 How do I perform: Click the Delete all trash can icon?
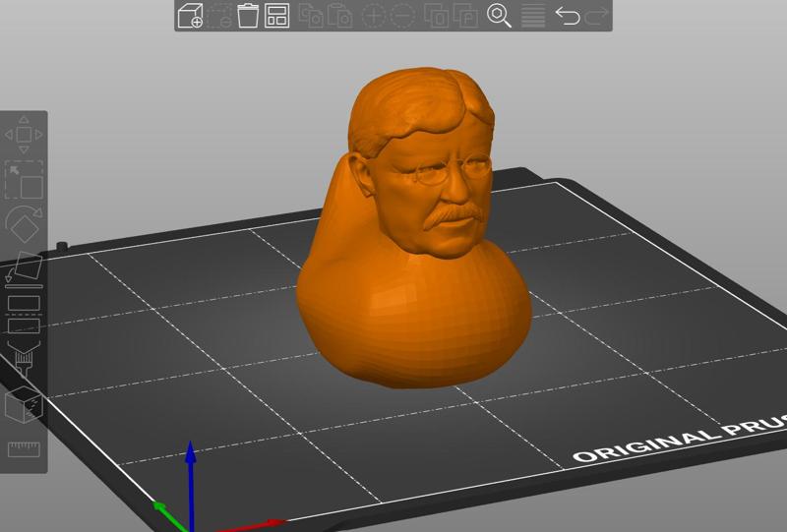(248, 16)
